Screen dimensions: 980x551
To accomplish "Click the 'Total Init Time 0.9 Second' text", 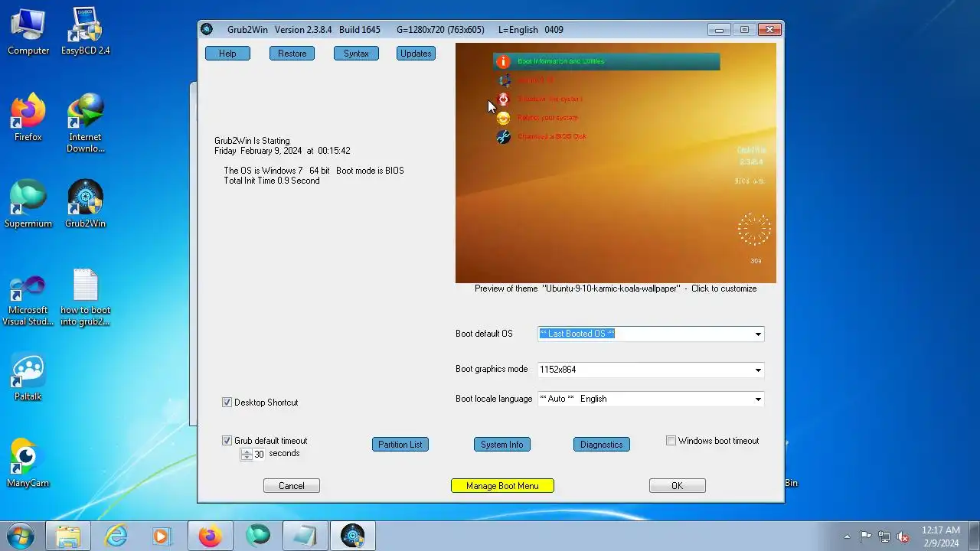I will (x=272, y=181).
